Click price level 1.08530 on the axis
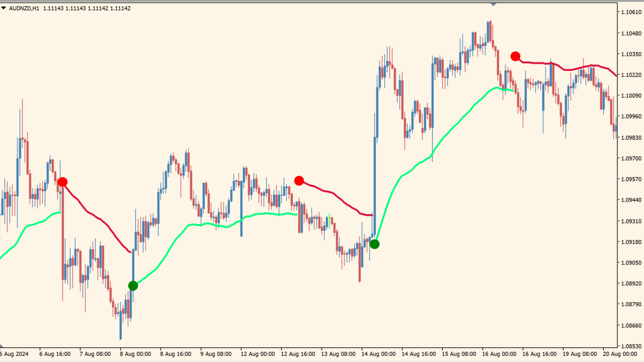The height and width of the screenshot is (362, 644). click(631, 346)
